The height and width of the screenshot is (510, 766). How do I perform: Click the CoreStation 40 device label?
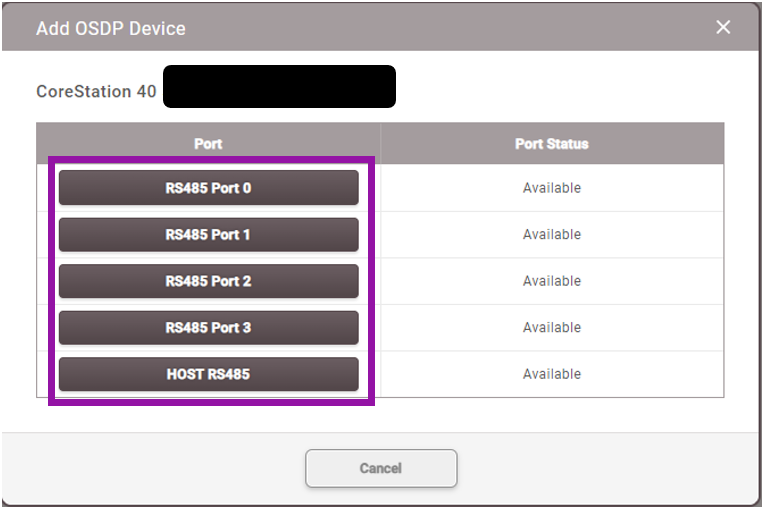point(96,91)
